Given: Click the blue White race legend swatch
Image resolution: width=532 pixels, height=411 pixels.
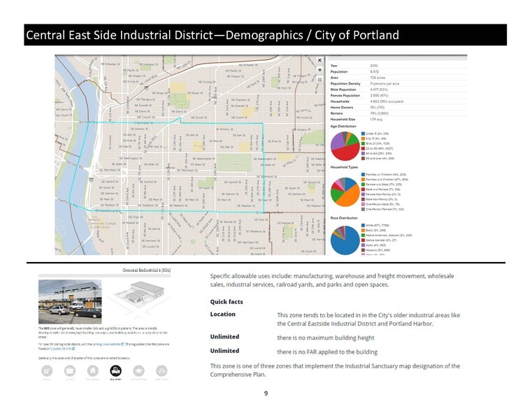Looking at the screenshot, I should (x=363, y=225).
